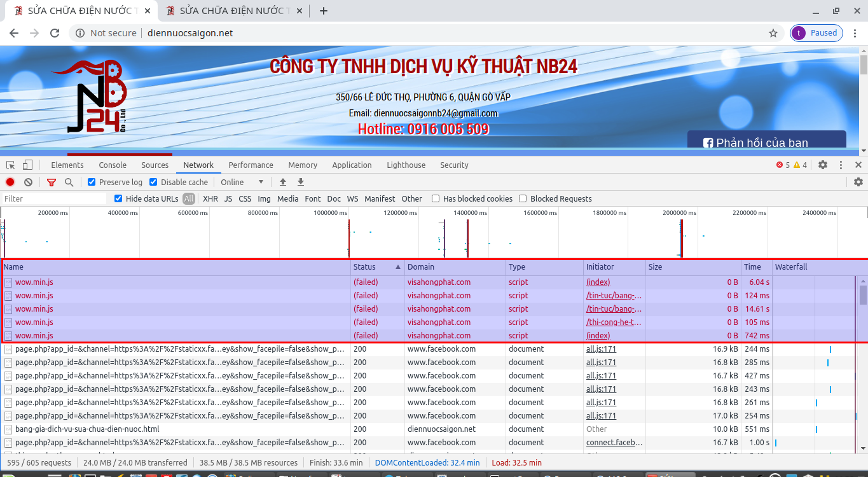
Task: Switch to the Performance tab
Action: pyautogui.click(x=251, y=165)
